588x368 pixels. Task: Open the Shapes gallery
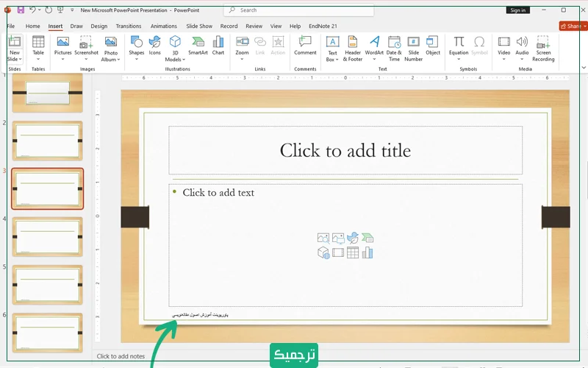pyautogui.click(x=136, y=48)
